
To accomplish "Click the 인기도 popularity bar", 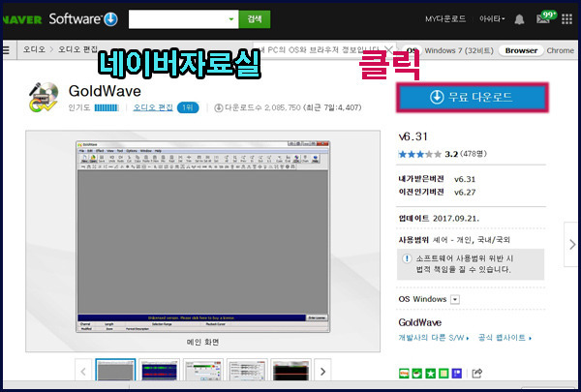I will (107, 107).
